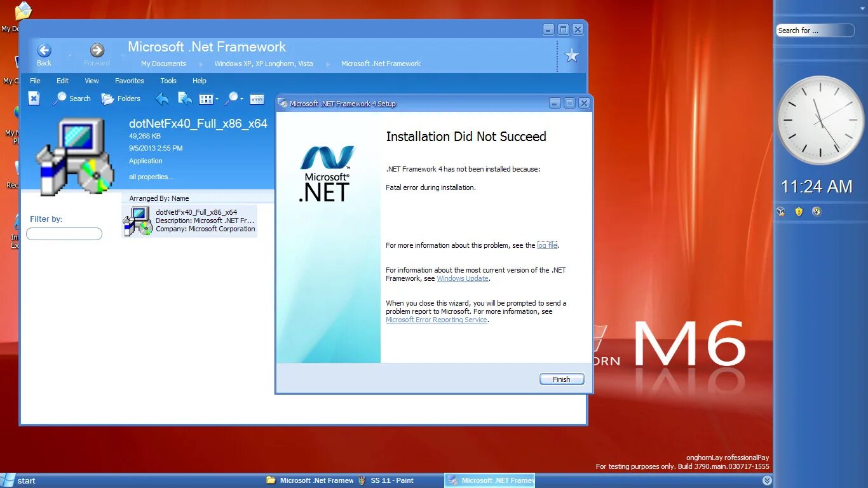Open the all properties... link
The height and width of the screenshot is (488, 868).
151,177
